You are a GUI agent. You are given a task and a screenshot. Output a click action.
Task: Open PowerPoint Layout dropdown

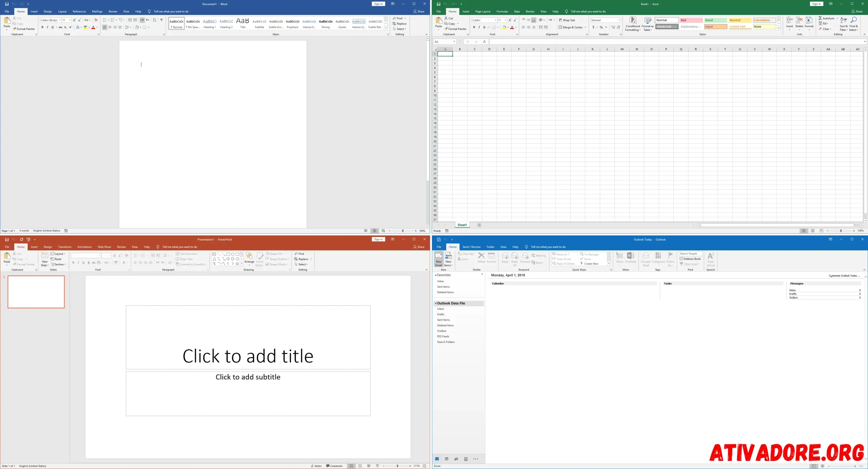58,254
